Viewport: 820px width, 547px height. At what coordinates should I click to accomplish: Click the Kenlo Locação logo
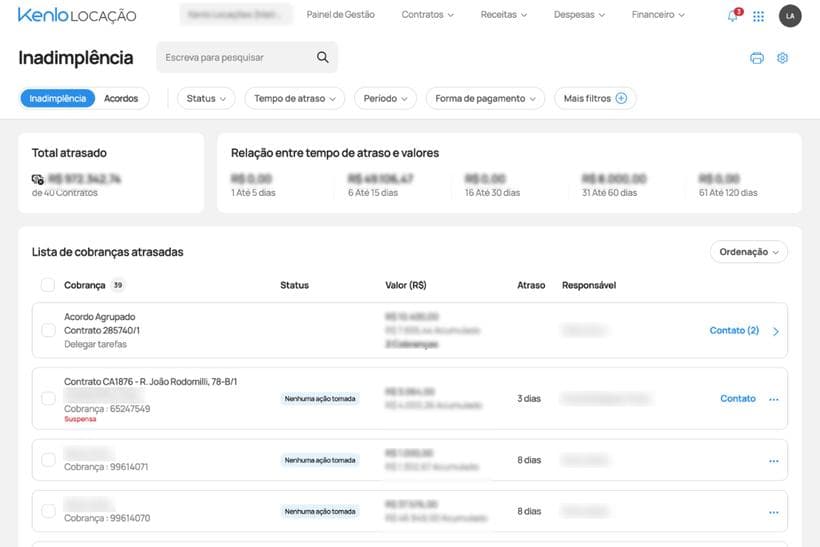pos(77,15)
